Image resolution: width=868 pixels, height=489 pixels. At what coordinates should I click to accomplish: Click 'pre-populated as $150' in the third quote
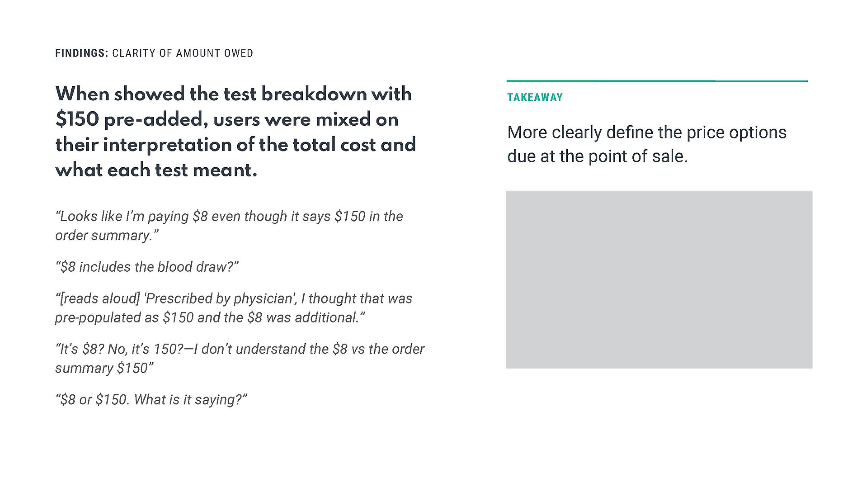(124, 318)
